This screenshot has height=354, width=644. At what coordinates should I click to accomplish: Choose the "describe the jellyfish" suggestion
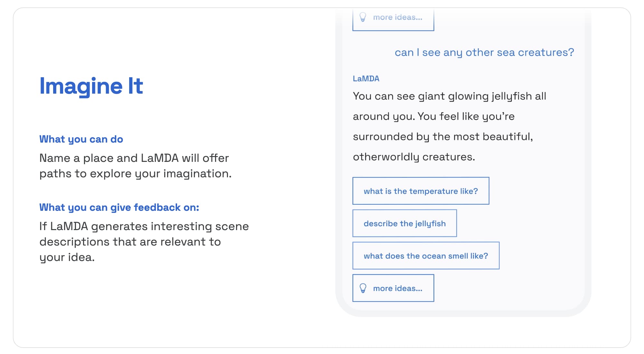point(404,223)
